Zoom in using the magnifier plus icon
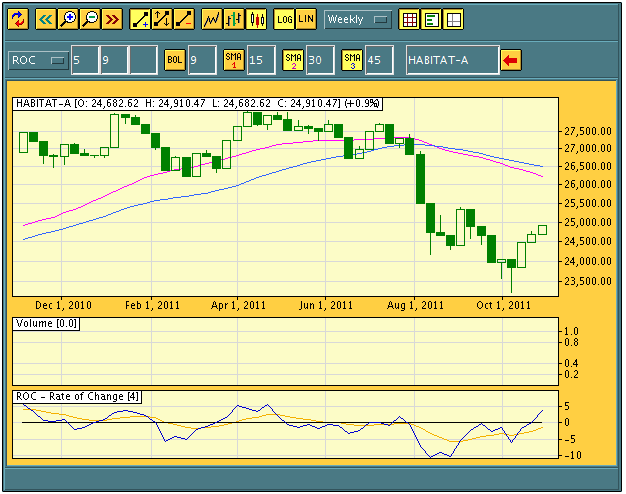 coord(68,19)
